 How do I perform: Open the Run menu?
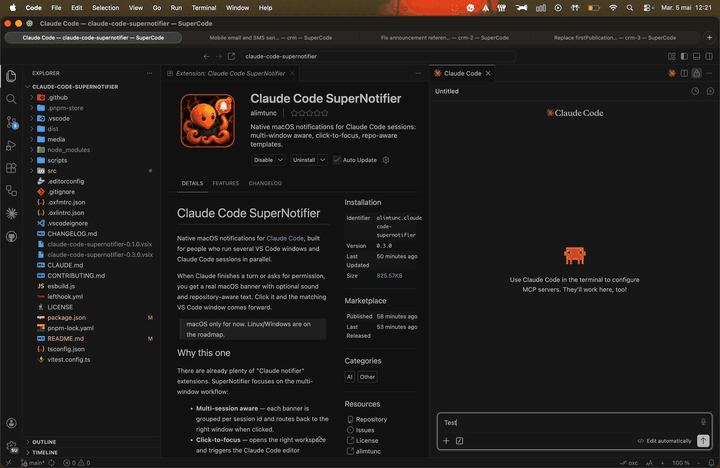tap(176, 8)
